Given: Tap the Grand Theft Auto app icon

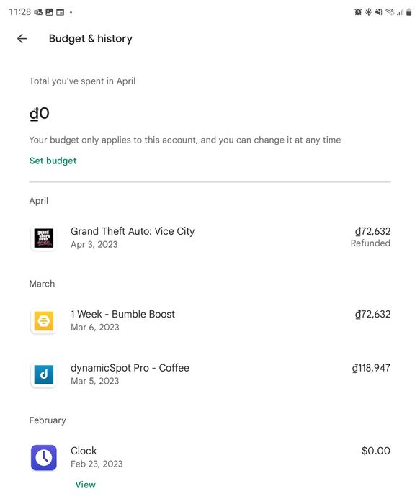Looking at the screenshot, I should click(44, 238).
